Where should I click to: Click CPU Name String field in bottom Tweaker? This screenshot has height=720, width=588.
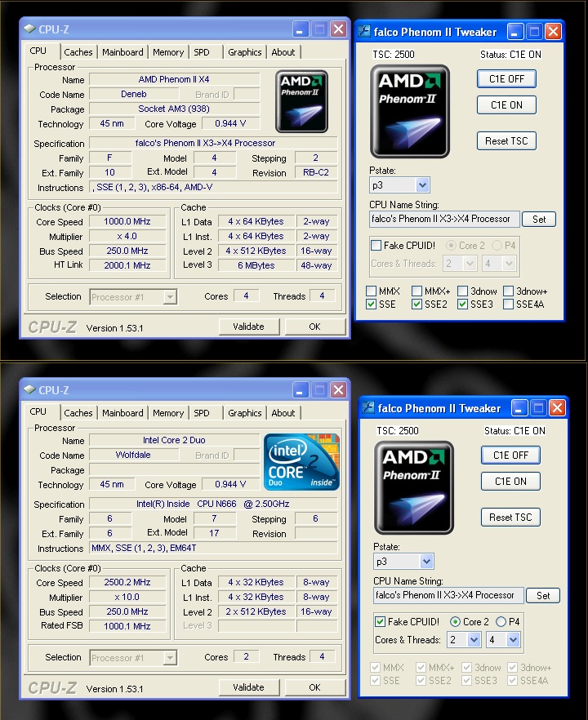[x=448, y=595]
